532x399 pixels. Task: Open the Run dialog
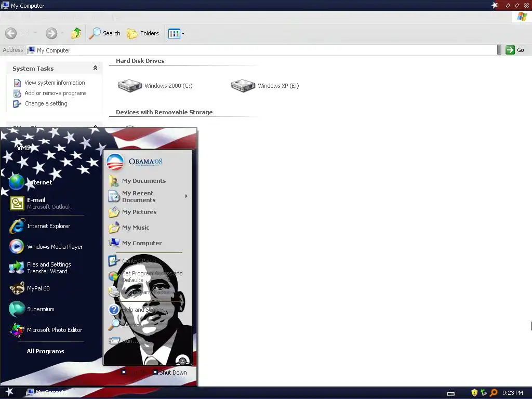124,341
